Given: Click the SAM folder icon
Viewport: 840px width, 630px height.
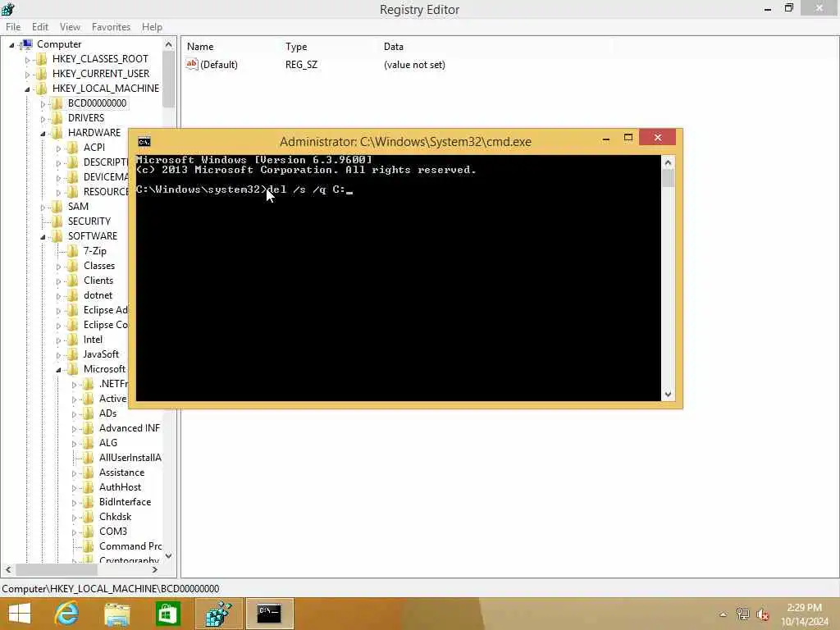Looking at the screenshot, I should pos(57,207).
